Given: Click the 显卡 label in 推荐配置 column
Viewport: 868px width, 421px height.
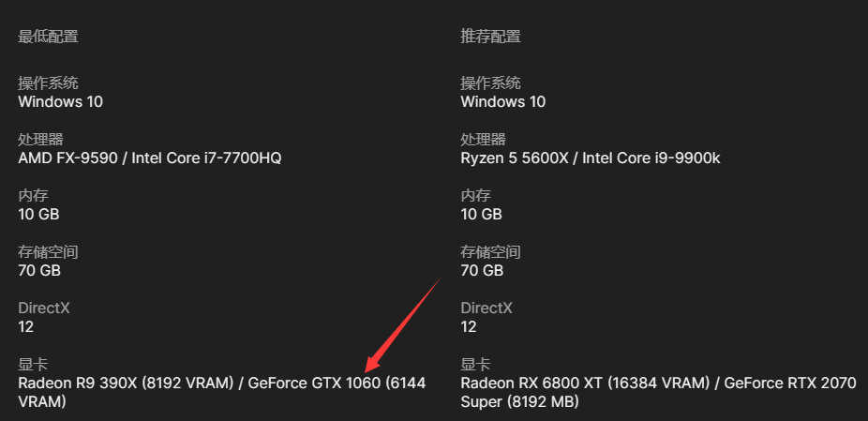Looking at the screenshot, I should click(x=475, y=365).
